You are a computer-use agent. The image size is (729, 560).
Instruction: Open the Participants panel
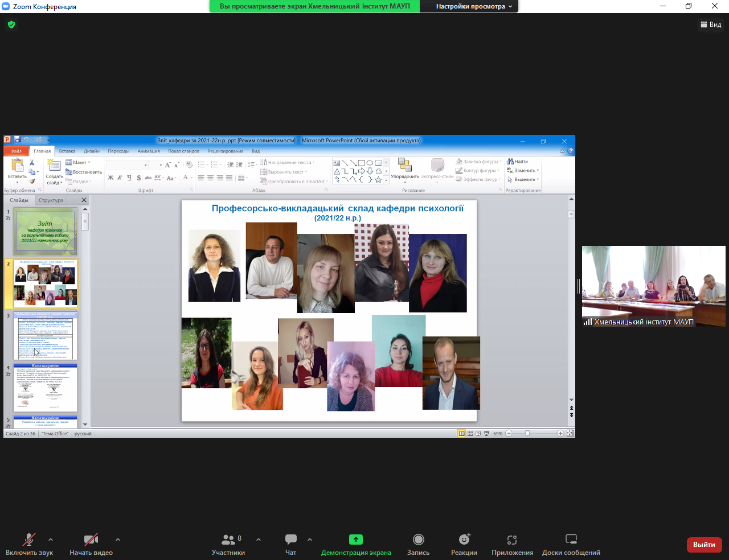tap(228, 545)
